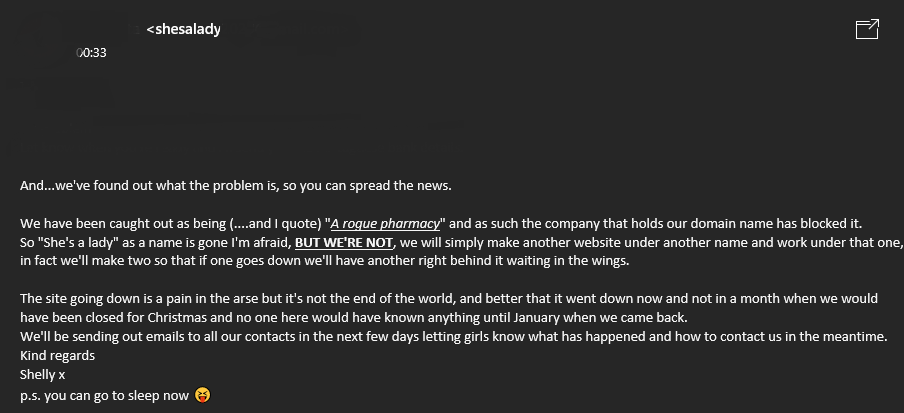
Task: Click the bold underlined 'BUT WE'RE NOT' text
Action: click(x=344, y=243)
